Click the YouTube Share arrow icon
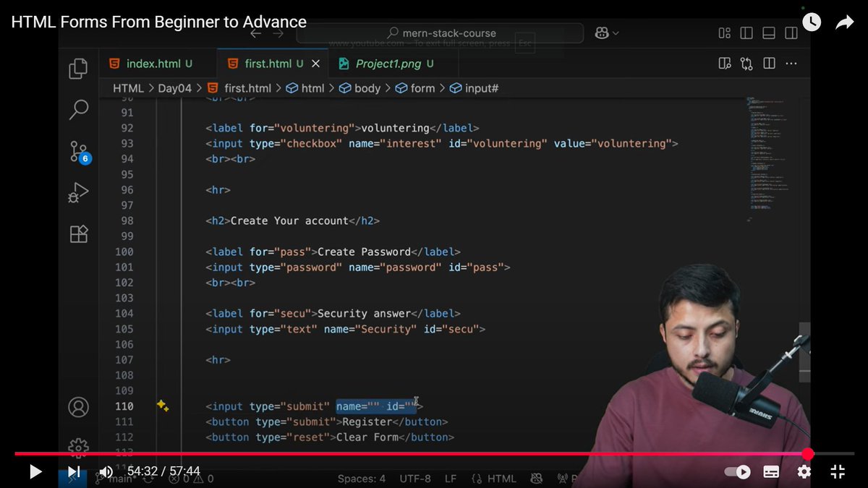This screenshot has height=488, width=868. pos(845,22)
